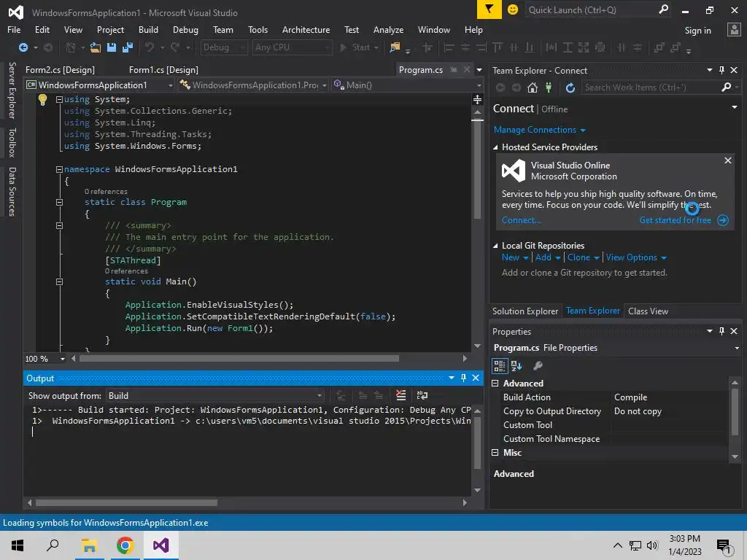Open the Main() member navigation dropdown
Screen dimensions: 747x560
(x=408, y=85)
